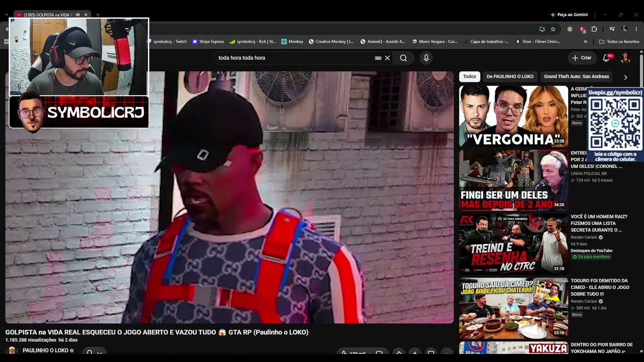Open the FINGI SER UM DELES thumbnail
Viewport: 644px width, 362px height.
point(513,180)
